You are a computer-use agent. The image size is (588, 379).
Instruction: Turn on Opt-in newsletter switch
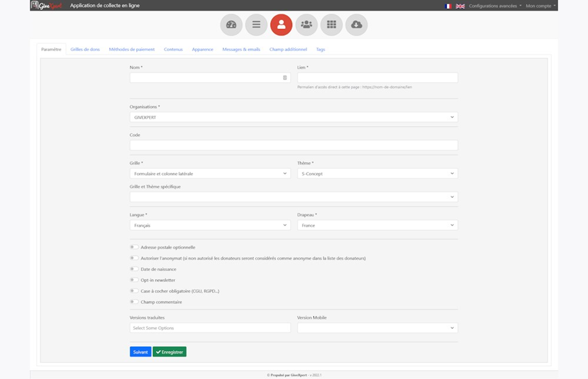(134, 280)
